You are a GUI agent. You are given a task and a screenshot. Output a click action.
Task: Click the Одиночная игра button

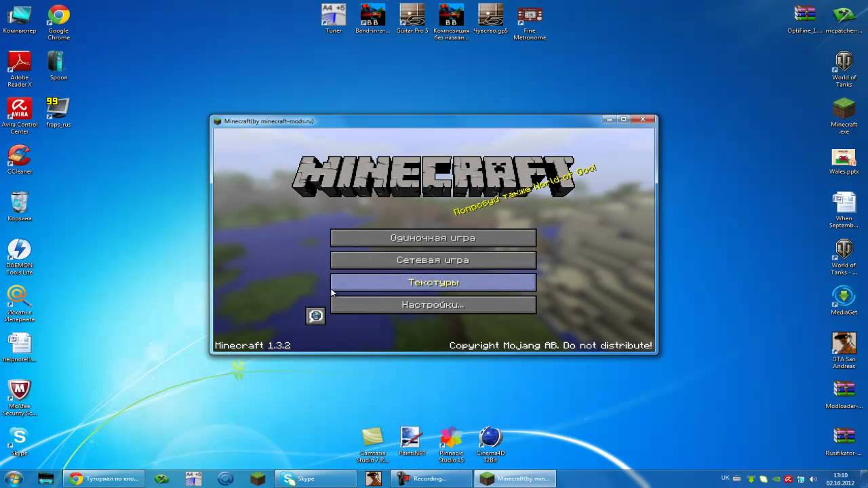pyautogui.click(x=433, y=238)
